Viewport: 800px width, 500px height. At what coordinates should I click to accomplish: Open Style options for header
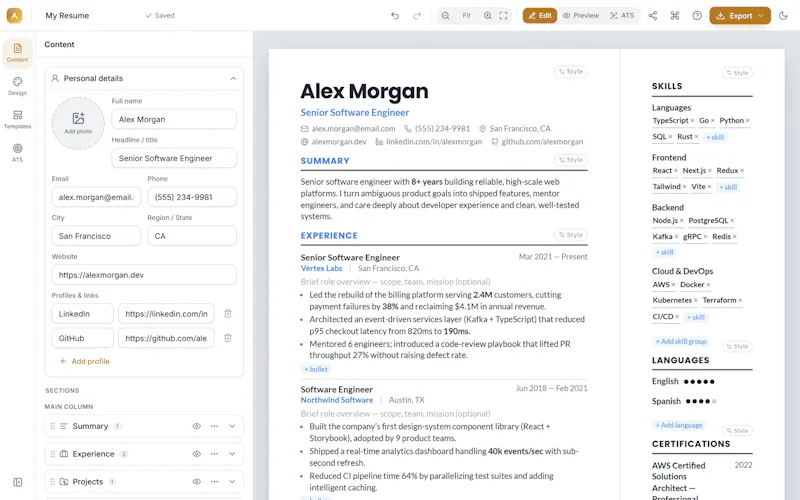coord(571,72)
